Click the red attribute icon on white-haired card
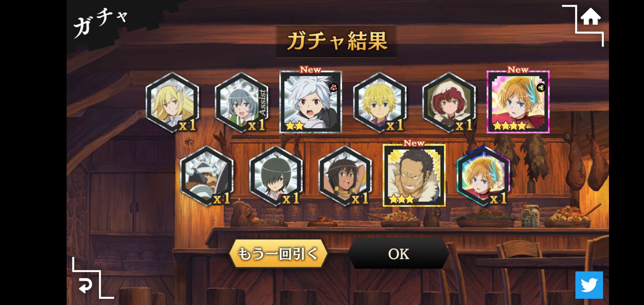The image size is (644, 305). click(x=333, y=88)
